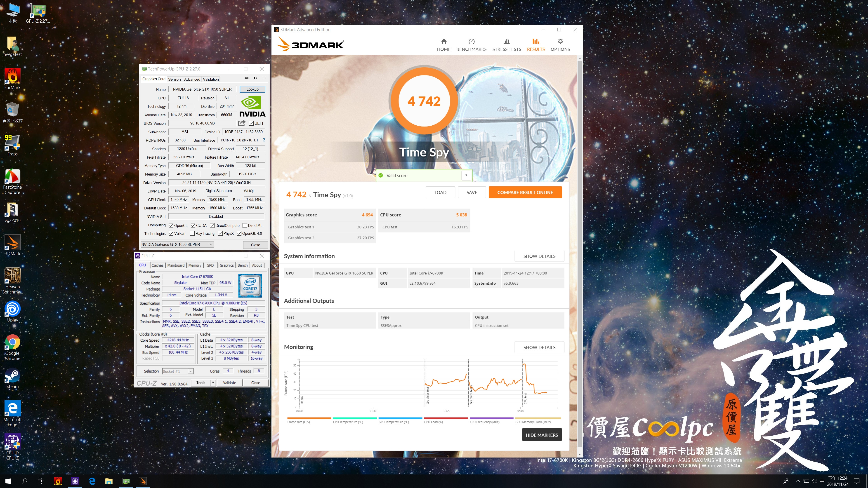This screenshot has width=868, height=488.
Task: Open the Mainboard tab in CPU-Z
Action: [176, 265]
